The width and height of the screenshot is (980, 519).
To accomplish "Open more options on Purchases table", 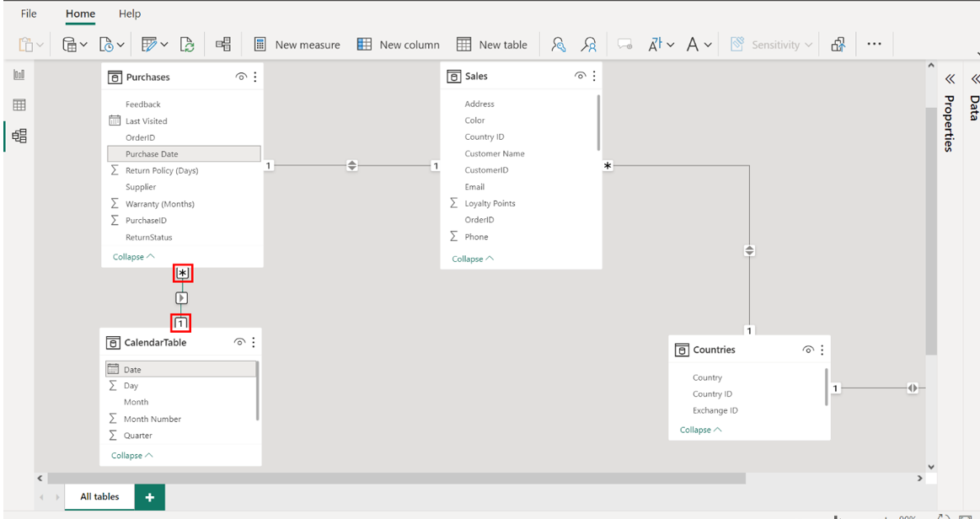I will click(255, 77).
